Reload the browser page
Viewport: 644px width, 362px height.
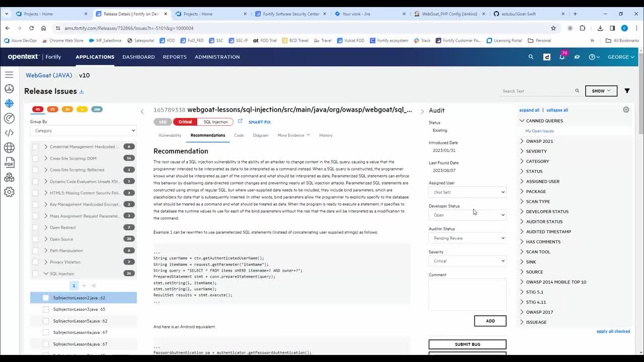pyautogui.click(x=31, y=28)
